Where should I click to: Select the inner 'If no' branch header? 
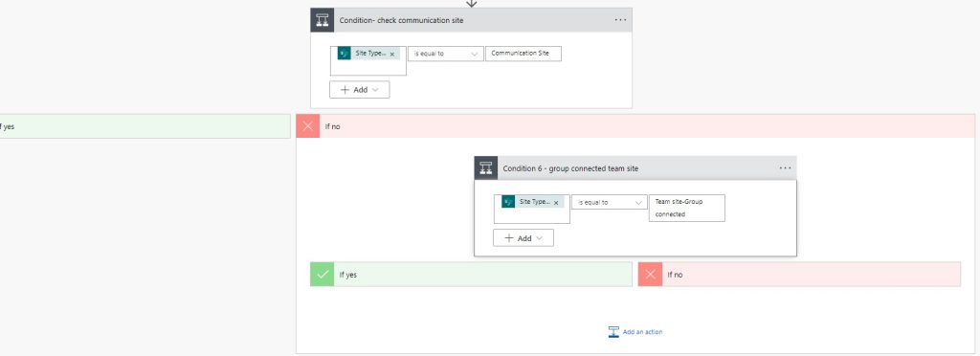coord(799,275)
